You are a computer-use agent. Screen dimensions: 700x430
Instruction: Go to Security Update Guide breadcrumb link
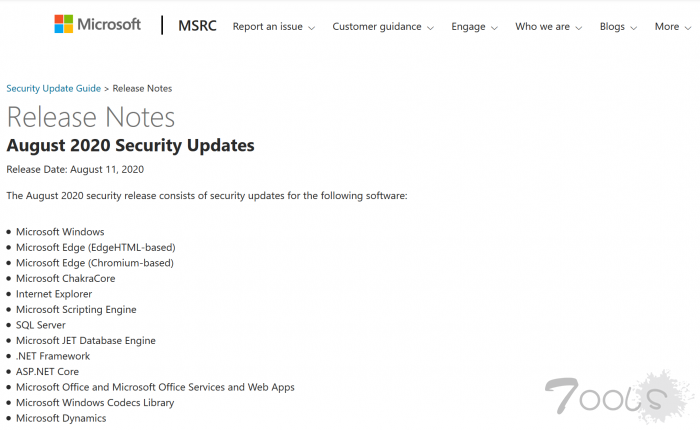[x=53, y=89]
